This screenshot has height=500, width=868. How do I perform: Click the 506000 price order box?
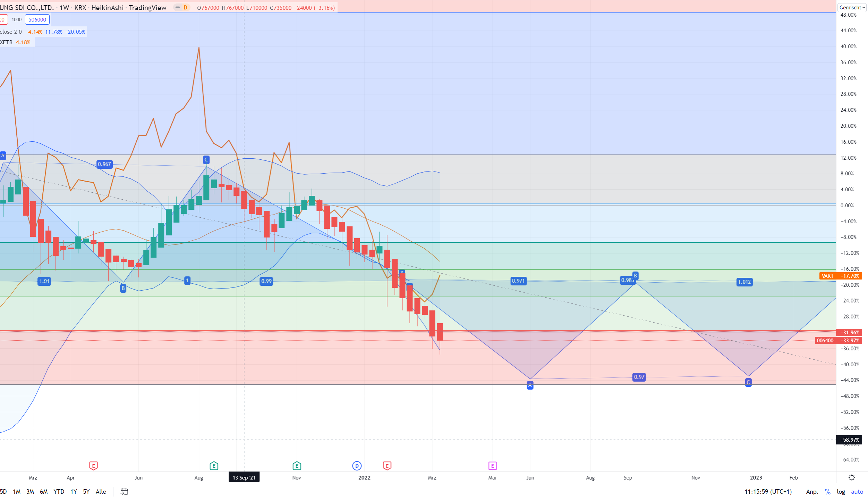[37, 19]
